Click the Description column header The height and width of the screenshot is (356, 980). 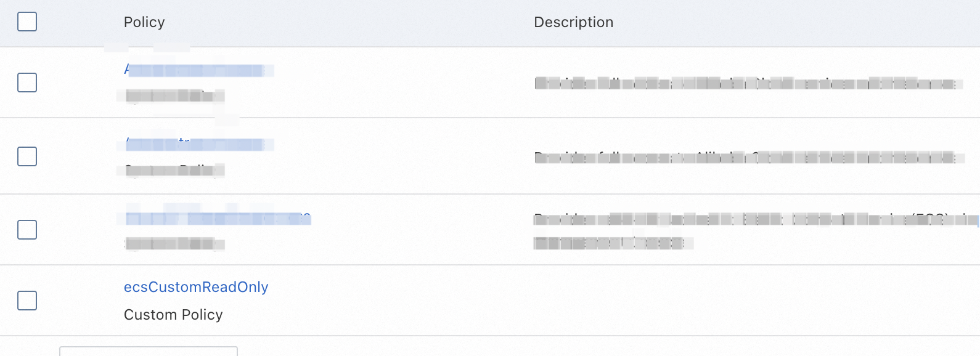click(x=573, y=22)
